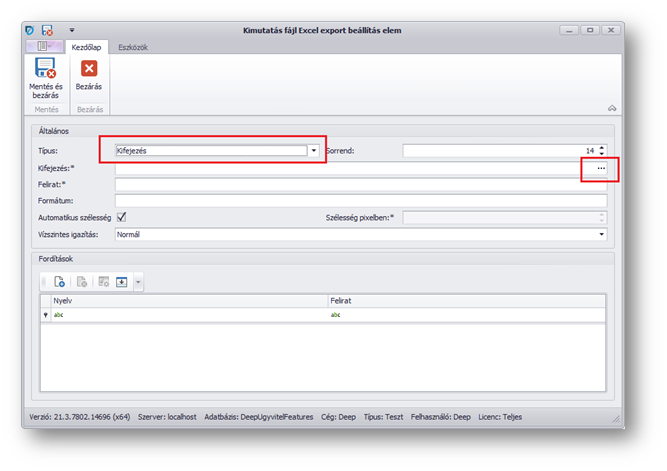Open the application menu button left of Kezdőlap
Screen dimensions: 667x471
click(45, 47)
